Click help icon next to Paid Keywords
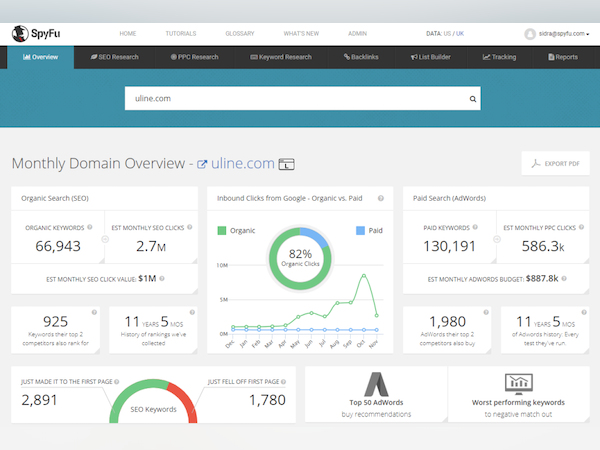 coord(475,227)
